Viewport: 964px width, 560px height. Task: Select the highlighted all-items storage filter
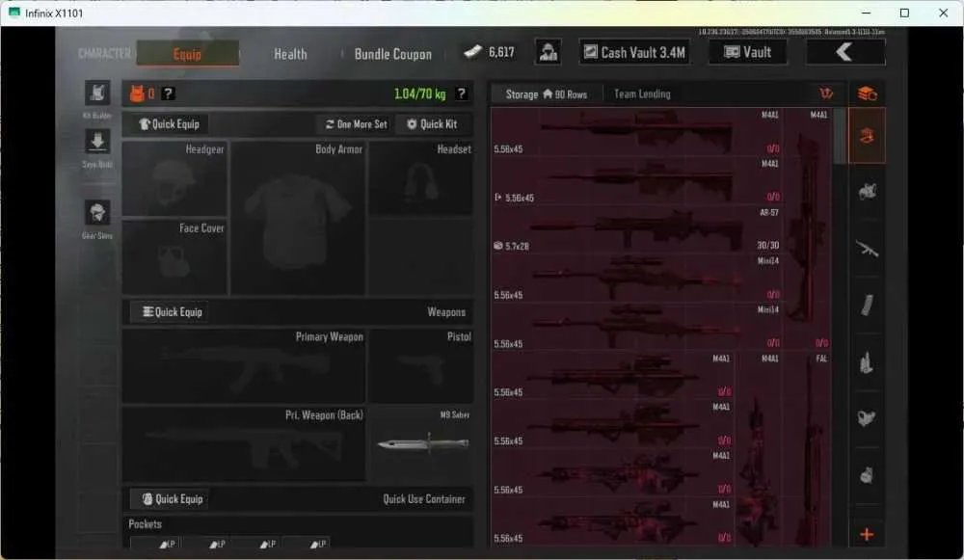click(x=867, y=136)
